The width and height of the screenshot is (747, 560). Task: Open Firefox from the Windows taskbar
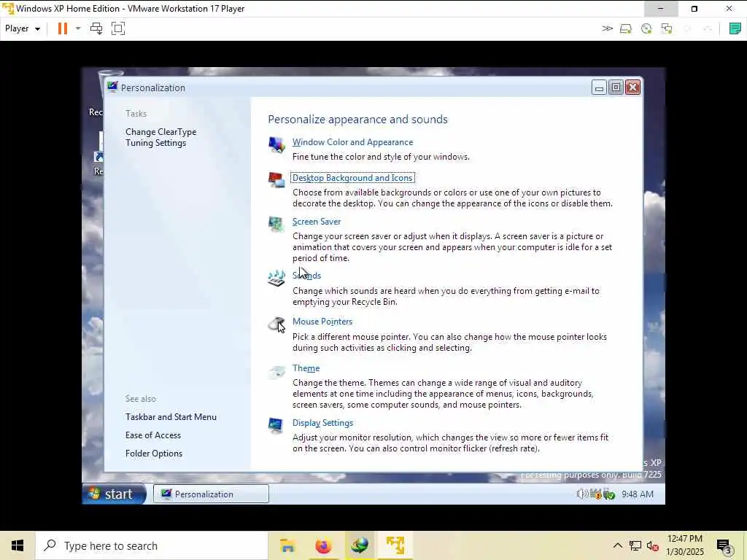pyautogui.click(x=323, y=545)
